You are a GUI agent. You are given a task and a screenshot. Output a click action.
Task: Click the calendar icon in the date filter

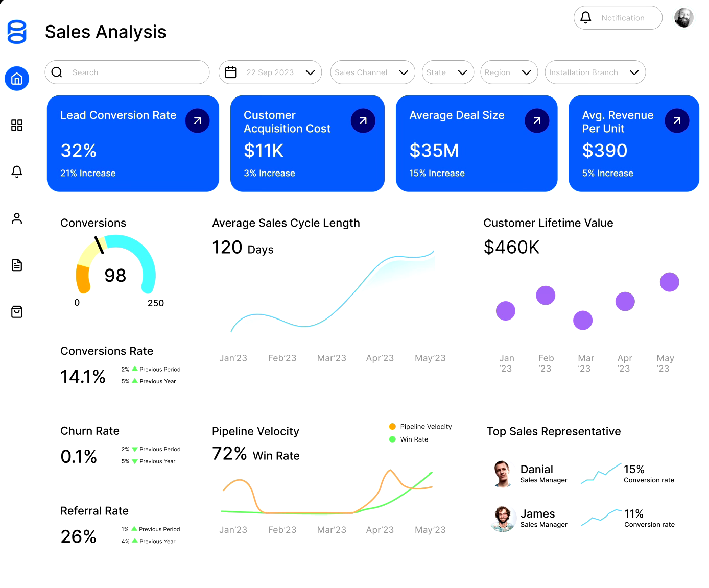point(232,72)
